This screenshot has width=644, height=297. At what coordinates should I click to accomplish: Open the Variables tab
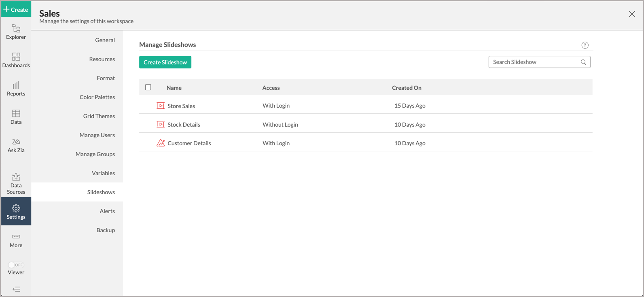[103, 173]
